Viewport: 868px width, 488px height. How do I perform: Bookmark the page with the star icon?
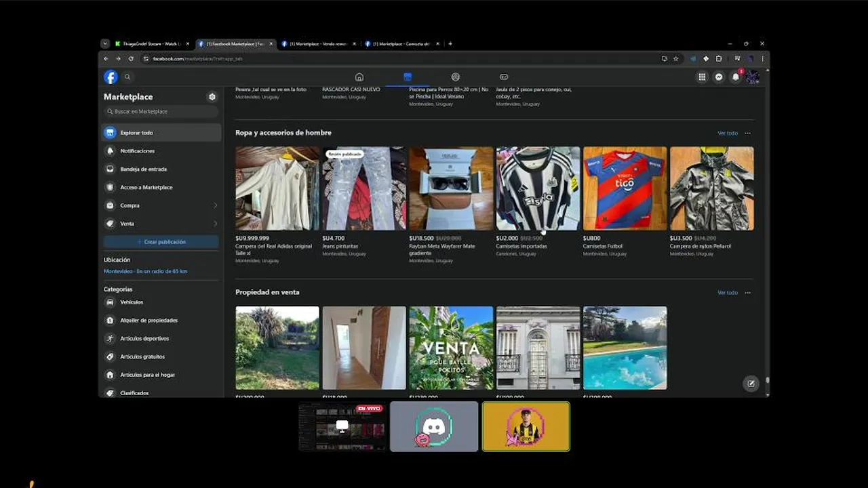[x=675, y=59]
